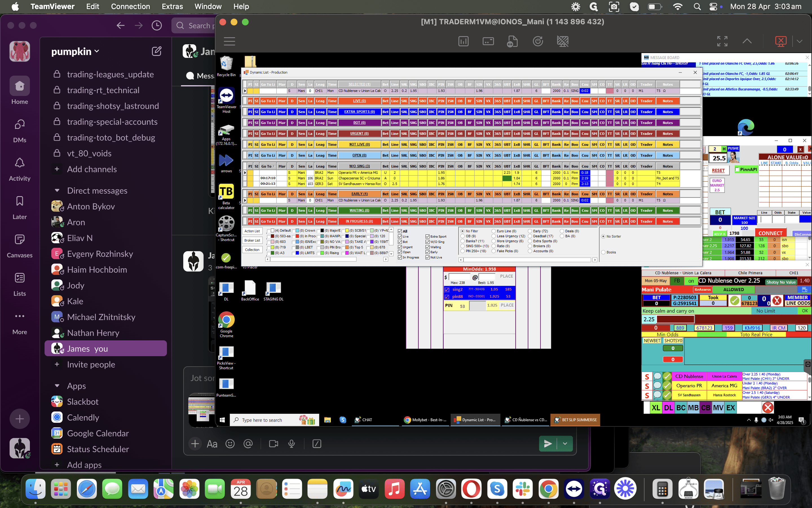Click the Action List button
This screenshot has height=508, width=812.
tap(252, 231)
